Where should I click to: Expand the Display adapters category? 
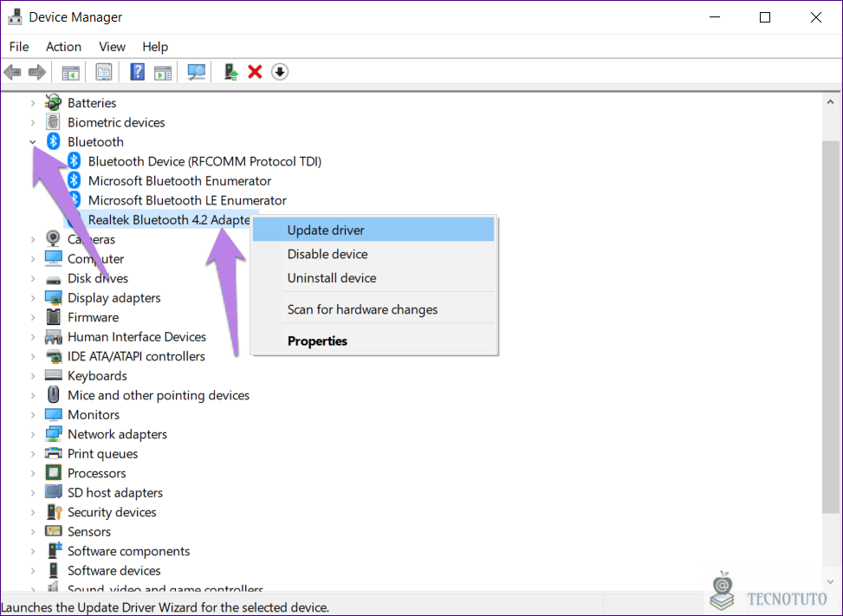(33, 298)
